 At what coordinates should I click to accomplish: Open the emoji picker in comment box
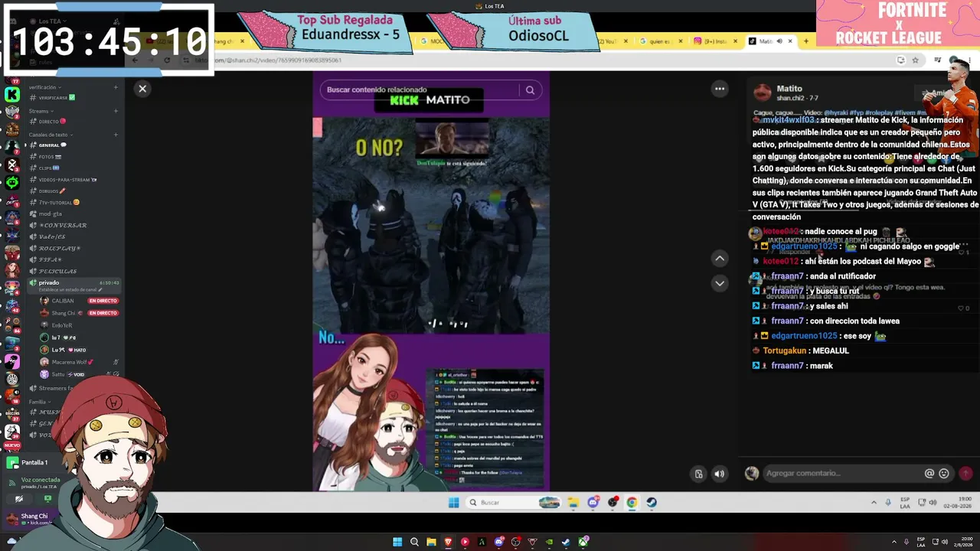pyautogui.click(x=944, y=474)
